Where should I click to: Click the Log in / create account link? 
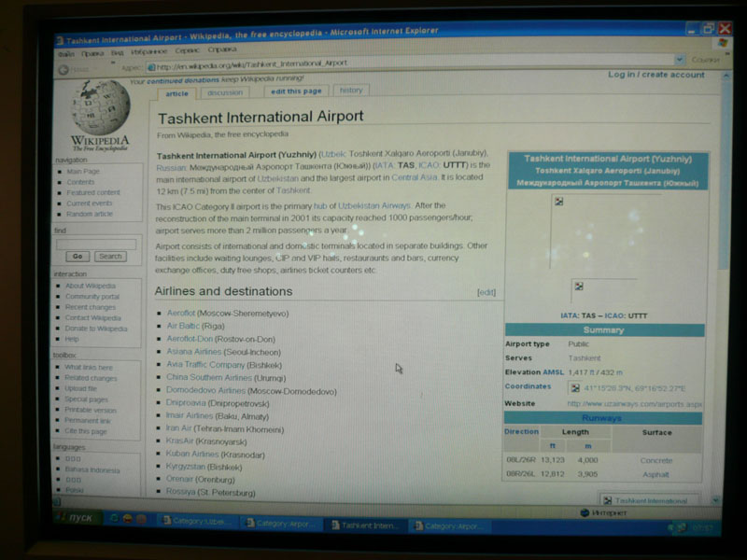click(656, 75)
